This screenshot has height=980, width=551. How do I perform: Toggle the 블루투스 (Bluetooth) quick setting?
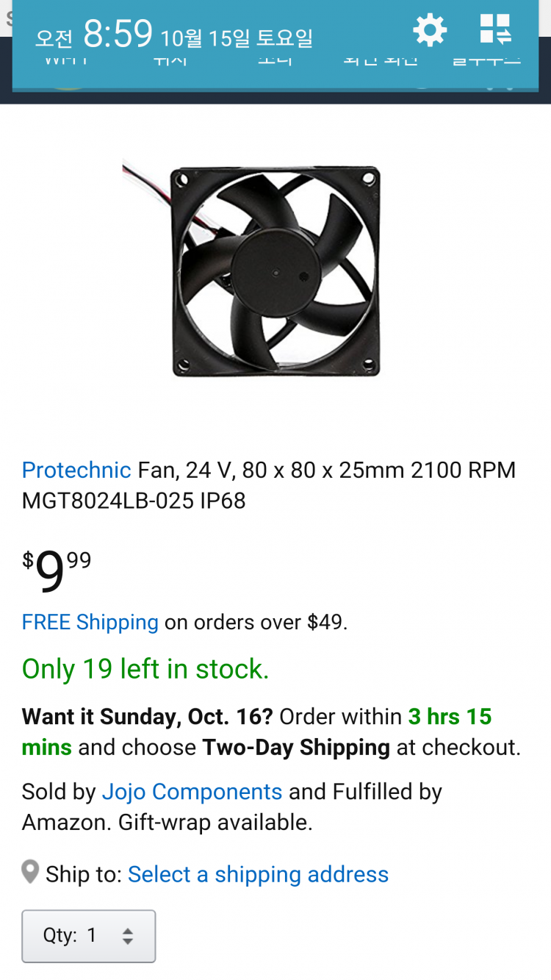pyautogui.click(x=486, y=60)
